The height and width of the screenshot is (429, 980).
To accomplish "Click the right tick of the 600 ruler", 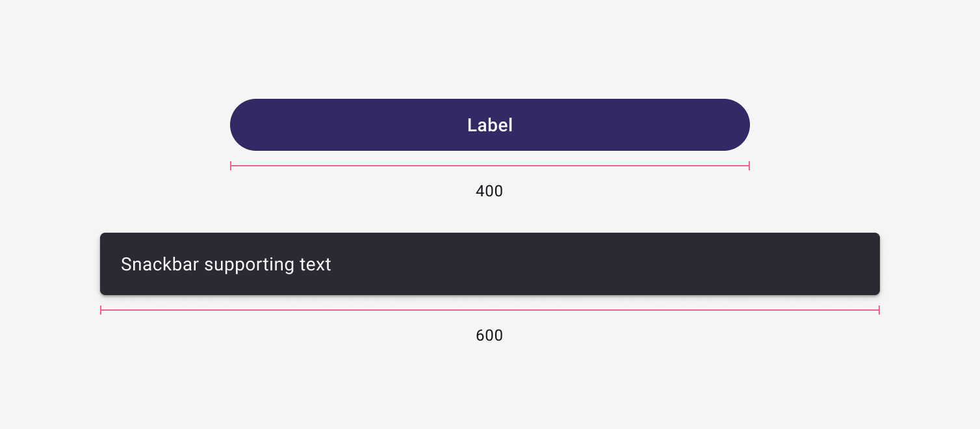I will [x=879, y=311].
